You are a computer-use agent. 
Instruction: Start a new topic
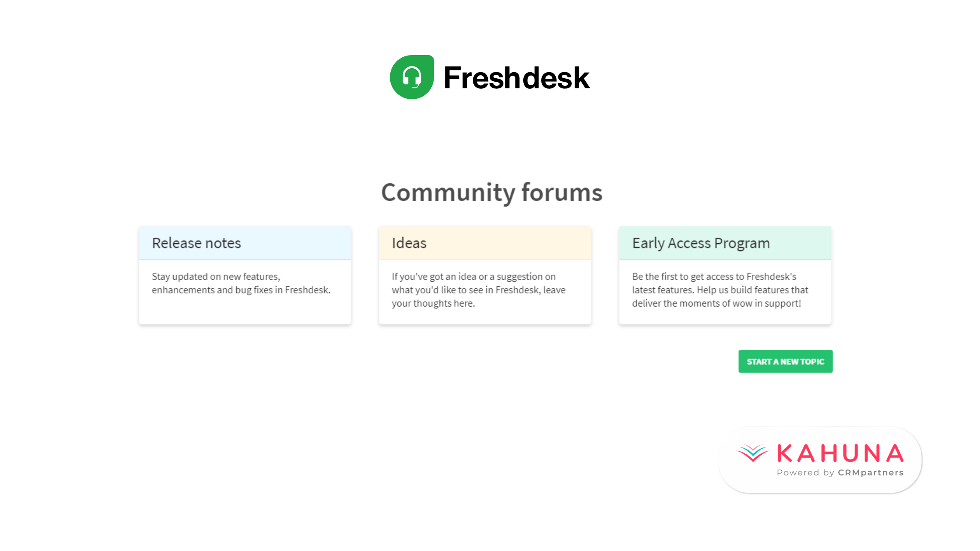[x=785, y=361]
